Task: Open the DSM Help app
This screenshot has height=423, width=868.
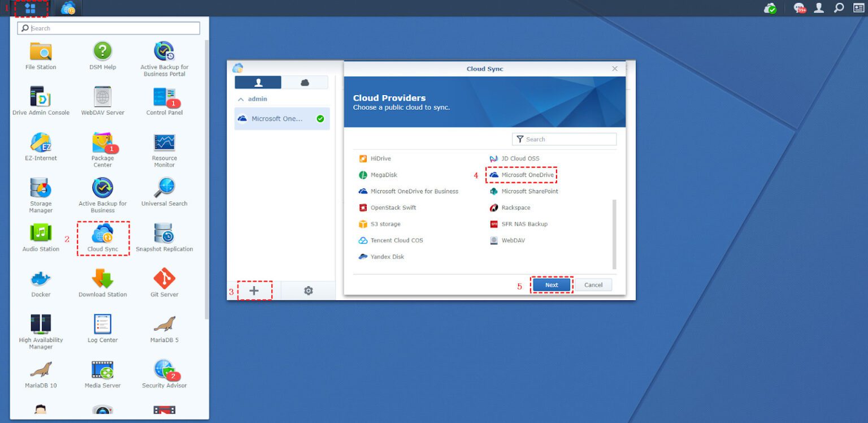Action: (103, 56)
